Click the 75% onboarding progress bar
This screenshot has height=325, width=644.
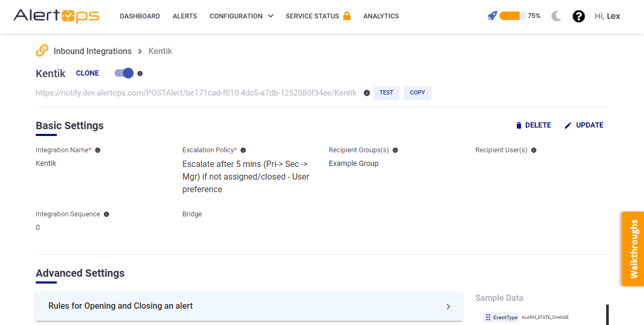coord(512,16)
